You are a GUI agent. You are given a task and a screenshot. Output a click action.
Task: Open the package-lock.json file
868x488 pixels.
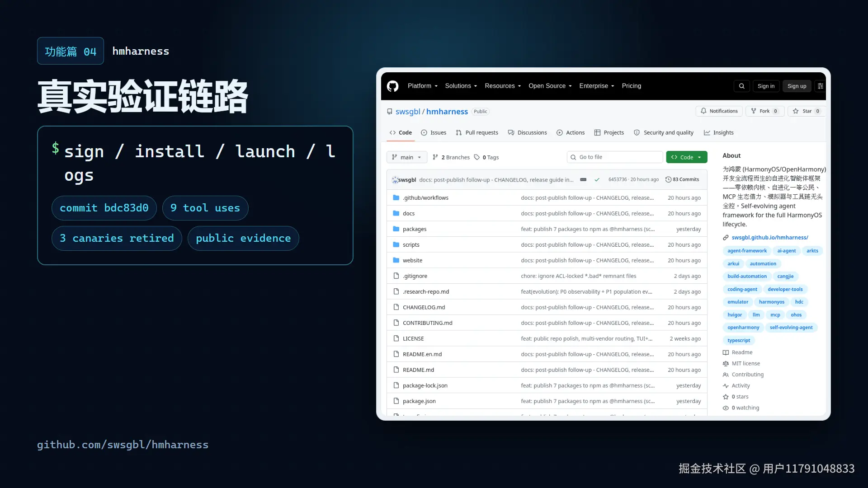click(425, 385)
